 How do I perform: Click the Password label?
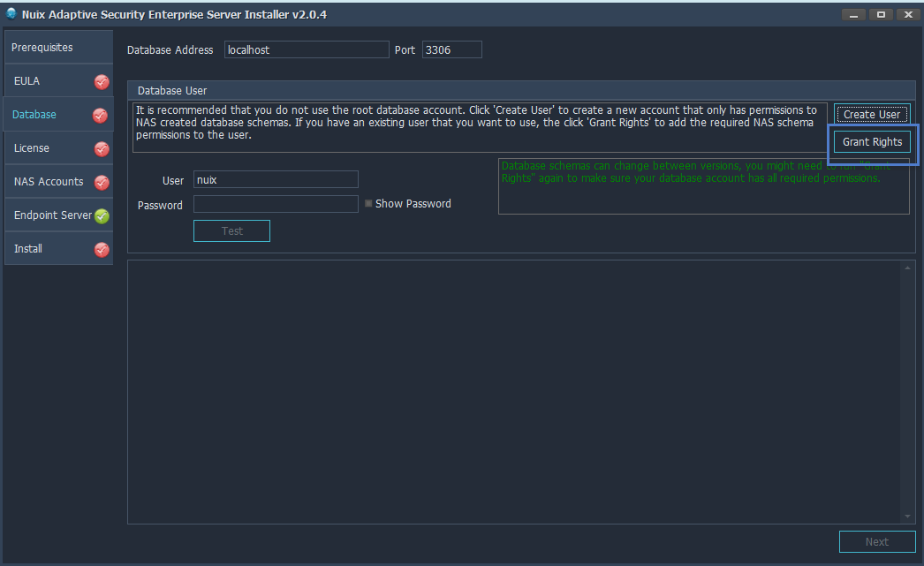click(160, 205)
